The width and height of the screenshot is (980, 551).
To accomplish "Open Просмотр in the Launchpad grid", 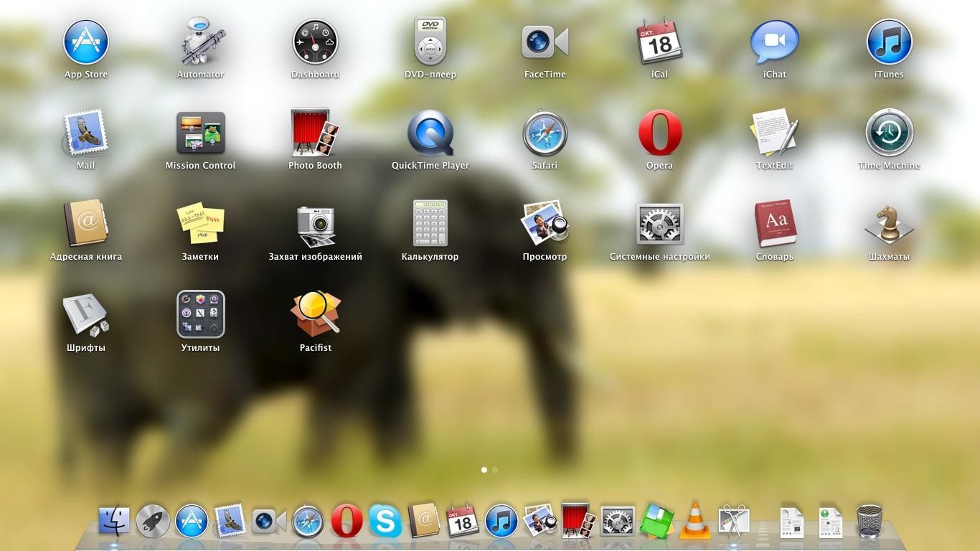I will click(x=545, y=224).
